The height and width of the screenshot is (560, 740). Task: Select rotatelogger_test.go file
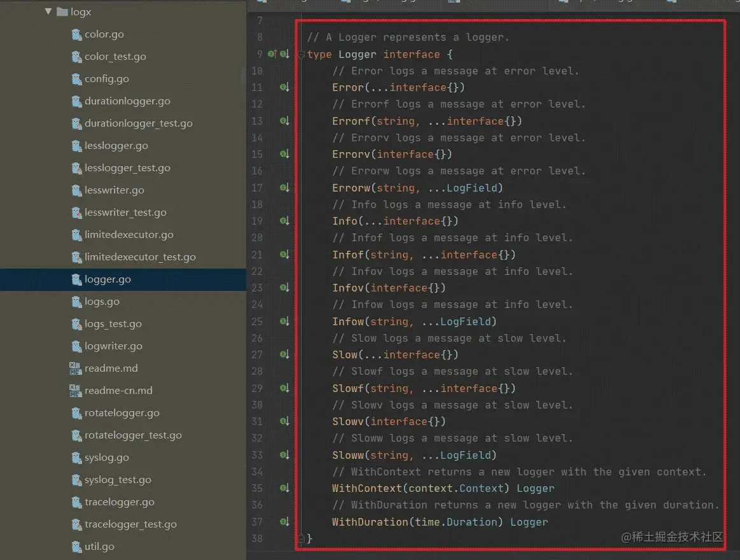[133, 435]
